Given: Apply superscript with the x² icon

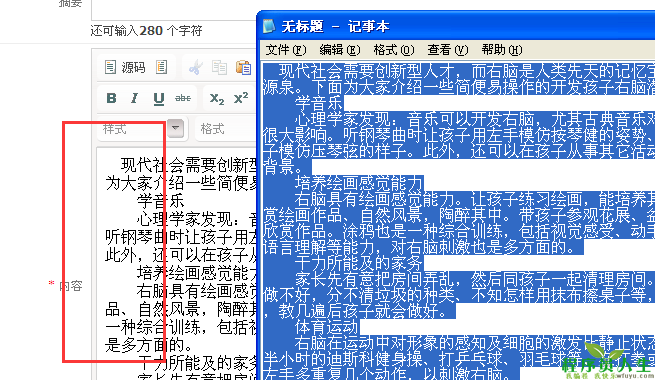Looking at the screenshot, I should 241,98.
